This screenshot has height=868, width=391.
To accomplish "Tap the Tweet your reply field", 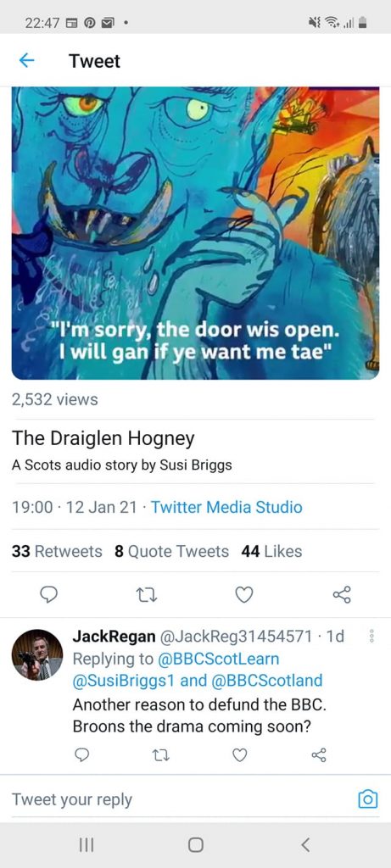I will point(182,799).
